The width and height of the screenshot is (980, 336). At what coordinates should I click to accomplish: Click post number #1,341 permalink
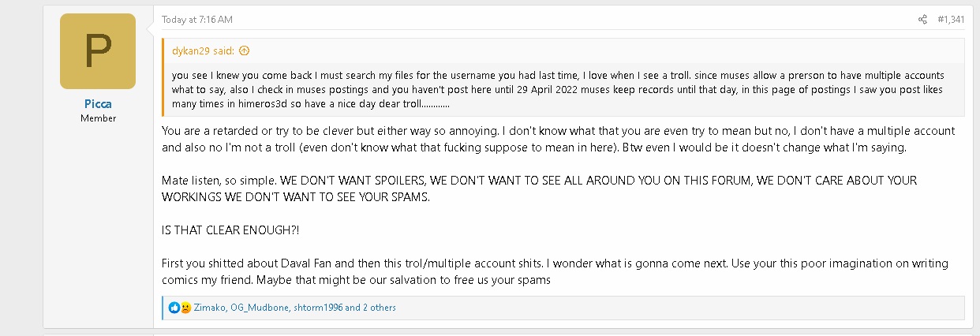click(x=951, y=20)
